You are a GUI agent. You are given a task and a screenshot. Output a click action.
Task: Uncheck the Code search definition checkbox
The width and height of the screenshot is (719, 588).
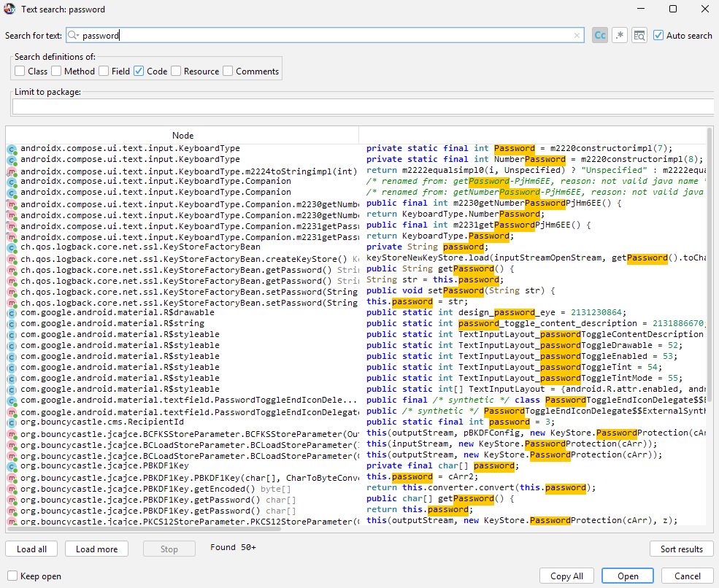(x=139, y=71)
